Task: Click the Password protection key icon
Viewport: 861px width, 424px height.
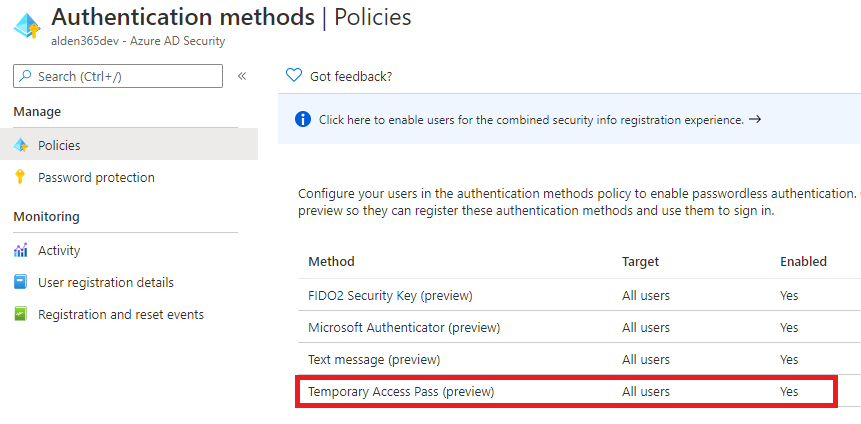Action: 21,178
